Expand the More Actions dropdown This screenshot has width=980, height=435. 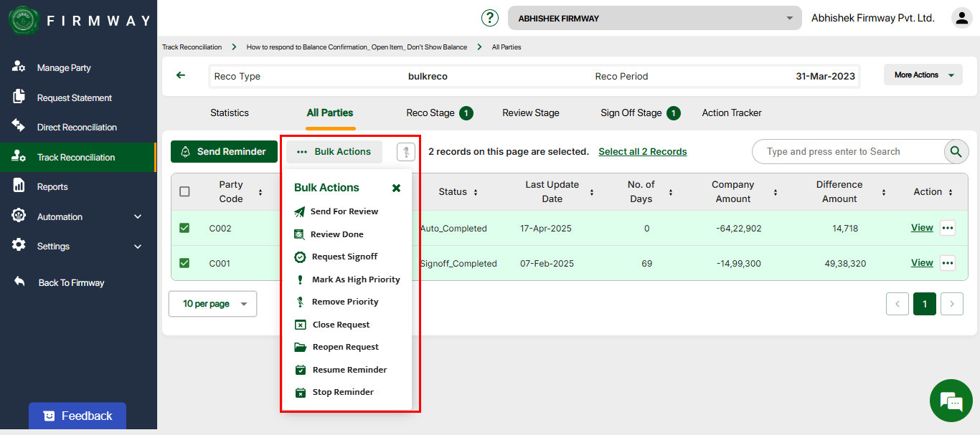923,75
